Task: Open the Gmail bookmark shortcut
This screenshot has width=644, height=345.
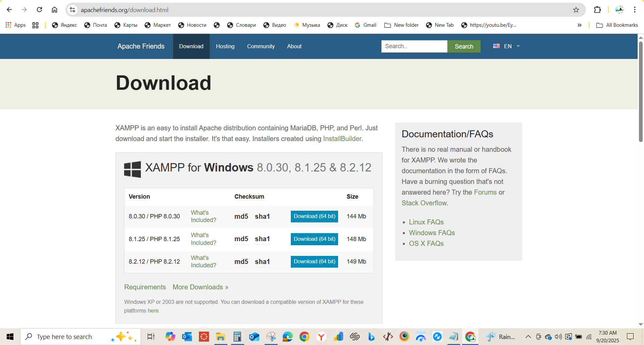Action: [x=365, y=25]
